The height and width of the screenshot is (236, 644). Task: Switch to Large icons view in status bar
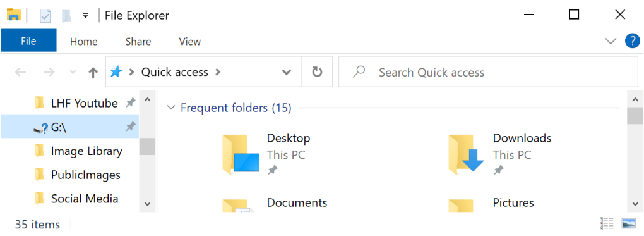[628, 223]
